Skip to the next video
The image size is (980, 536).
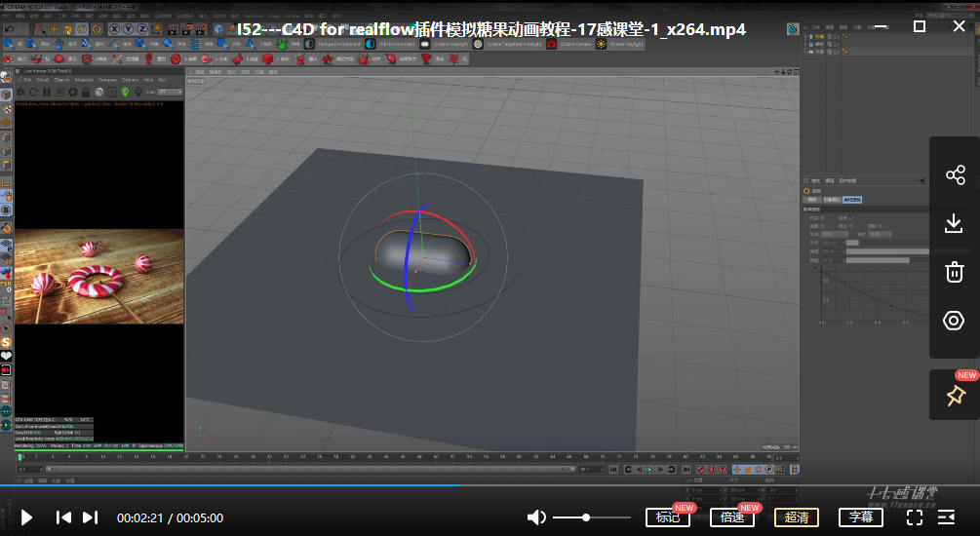90,517
